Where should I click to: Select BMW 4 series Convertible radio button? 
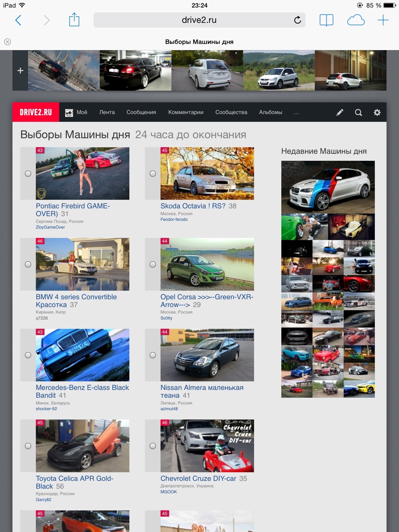(x=28, y=264)
